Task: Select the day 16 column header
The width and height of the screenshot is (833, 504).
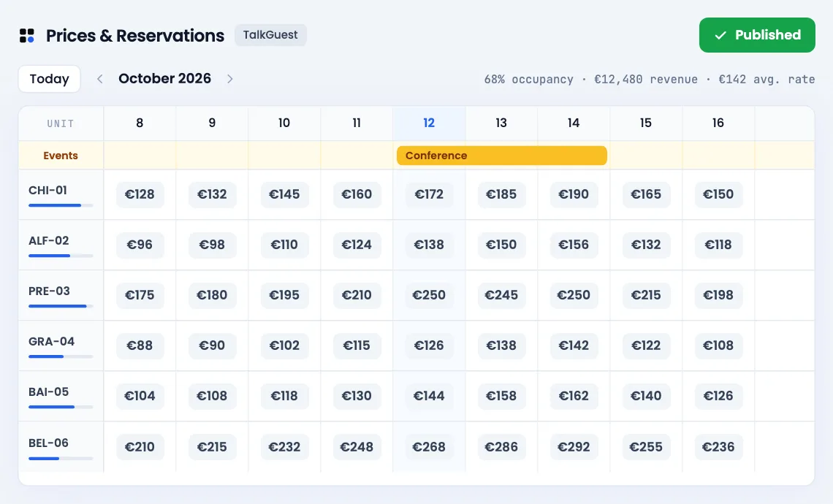Action: [718, 123]
